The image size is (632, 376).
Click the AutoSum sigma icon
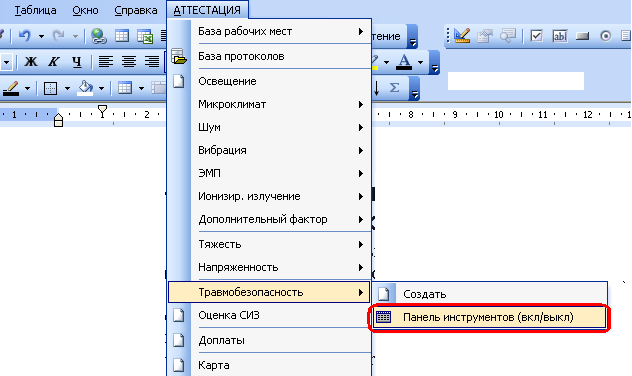pos(394,87)
